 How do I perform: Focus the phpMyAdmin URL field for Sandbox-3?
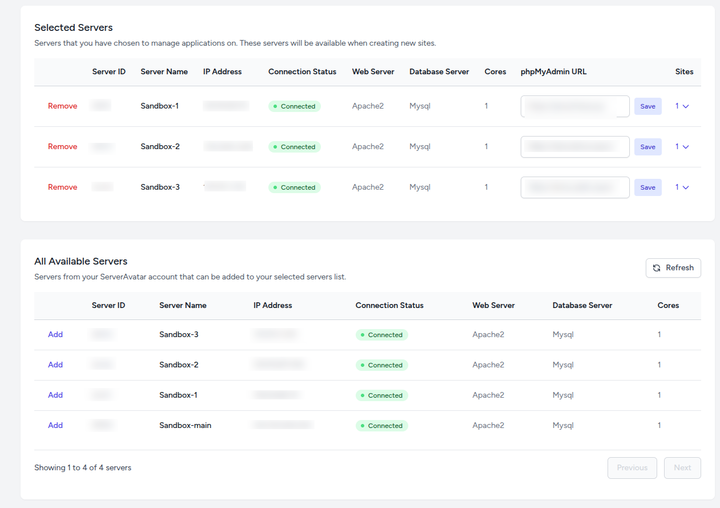click(x=575, y=187)
